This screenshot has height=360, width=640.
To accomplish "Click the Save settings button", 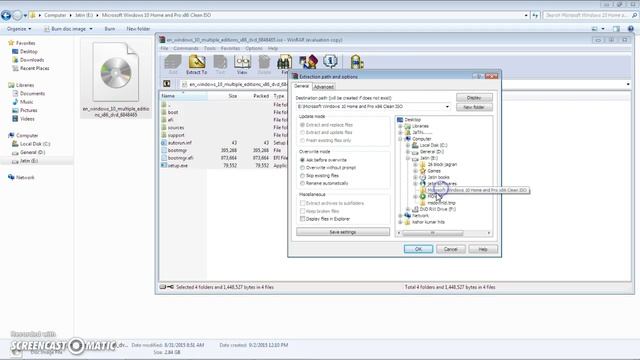I will coord(343,232).
